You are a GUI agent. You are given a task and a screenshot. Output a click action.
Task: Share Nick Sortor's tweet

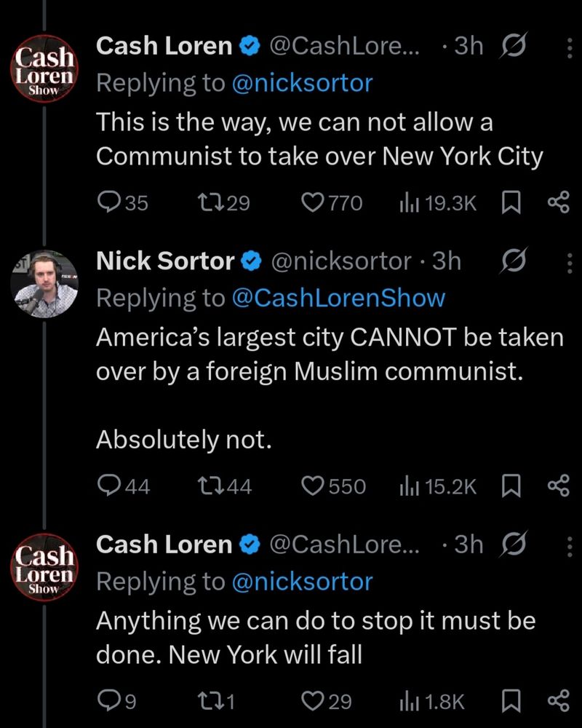557,485
